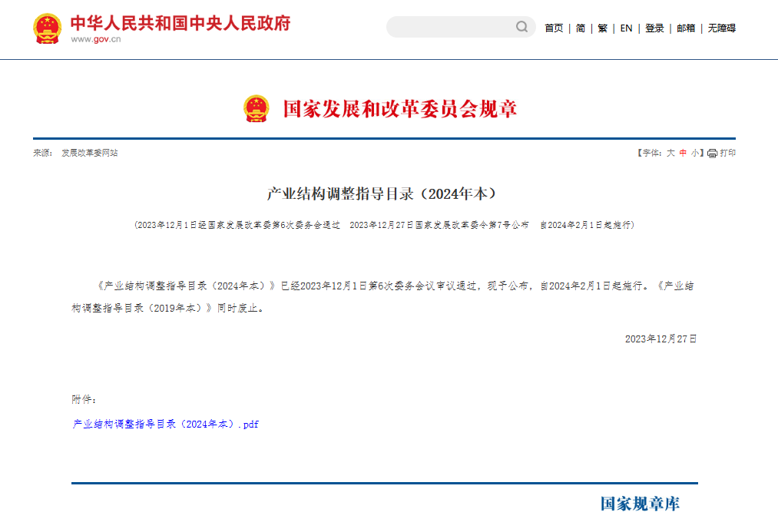This screenshot has height=532, width=778.
Task: Click the national emblem logo at top-left
Action: tap(47, 28)
